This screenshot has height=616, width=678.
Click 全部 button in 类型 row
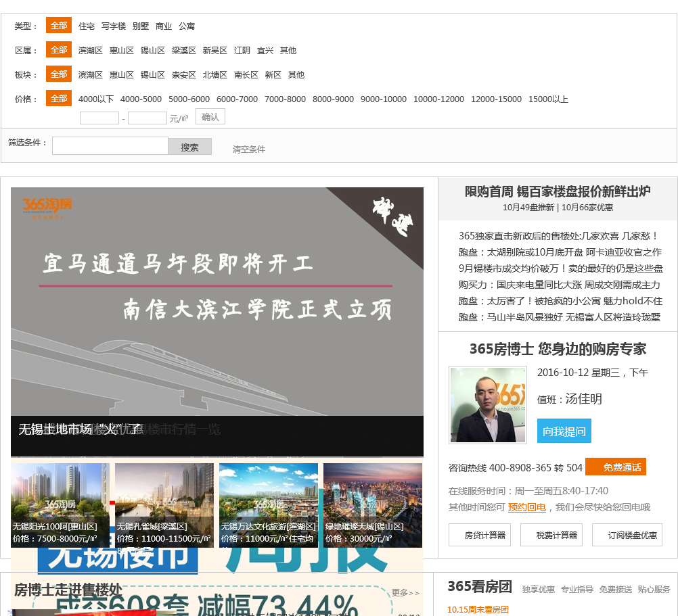[59, 26]
